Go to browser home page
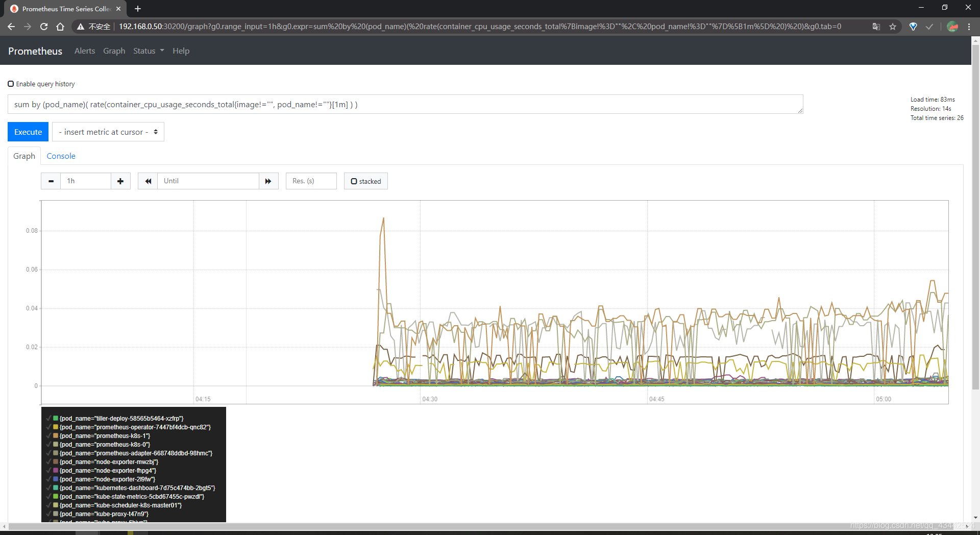Viewport: 980px width, 535px height. pyautogui.click(x=60, y=27)
